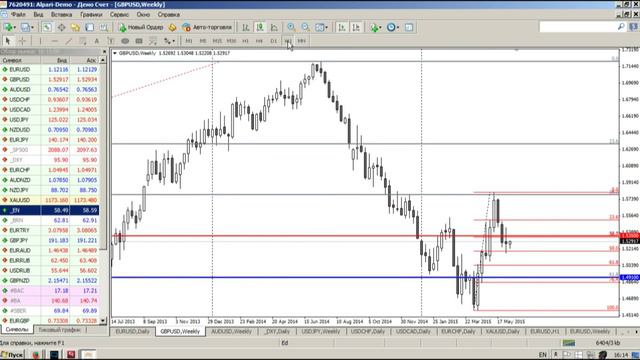Open the New Chart dropdown button

tap(9, 27)
